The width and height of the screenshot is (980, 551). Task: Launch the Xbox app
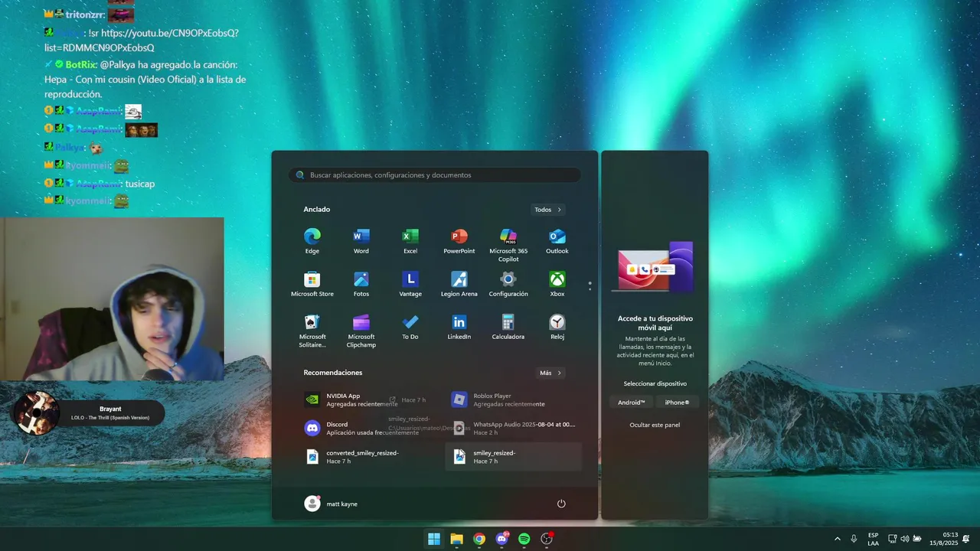[x=557, y=283]
